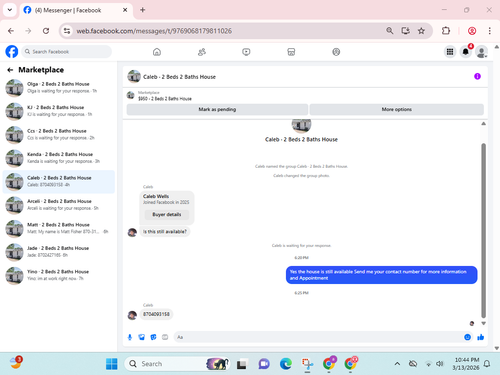
Task: Choose a sticker icon
Action: (153, 337)
